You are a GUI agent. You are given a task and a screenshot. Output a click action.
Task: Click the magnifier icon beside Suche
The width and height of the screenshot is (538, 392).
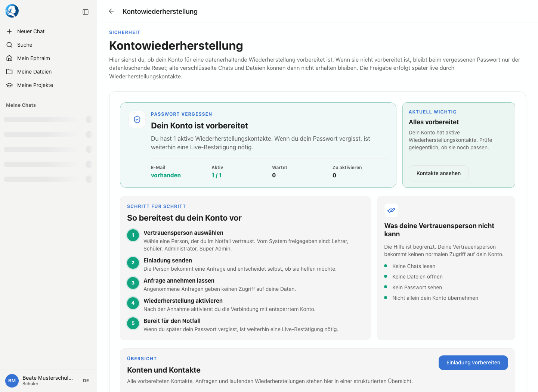click(x=9, y=45)
